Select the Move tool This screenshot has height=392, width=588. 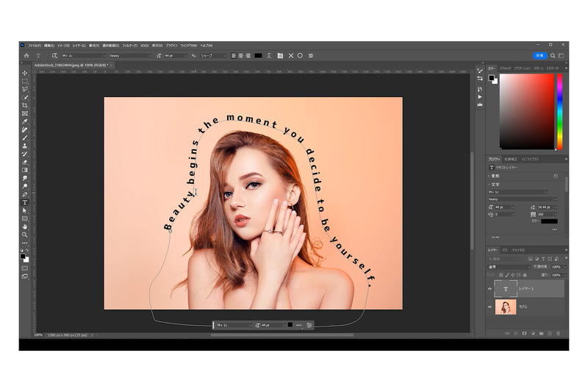click(x=25, y=73)
